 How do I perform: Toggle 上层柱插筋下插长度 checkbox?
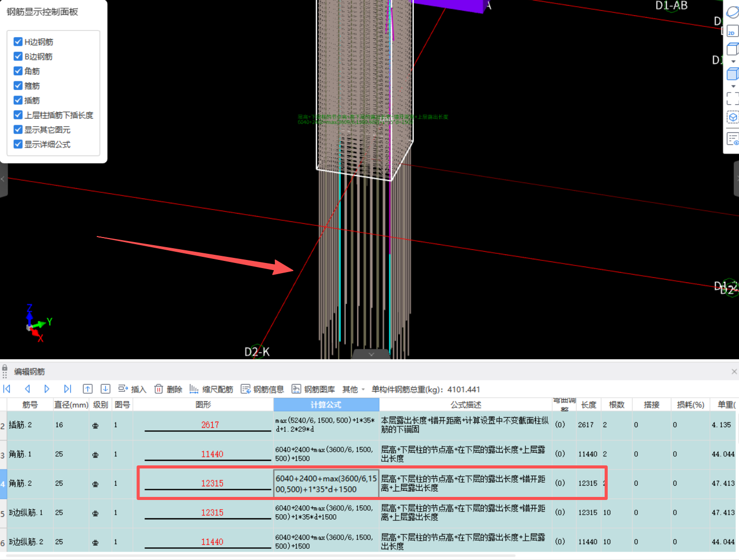point(18,115)
